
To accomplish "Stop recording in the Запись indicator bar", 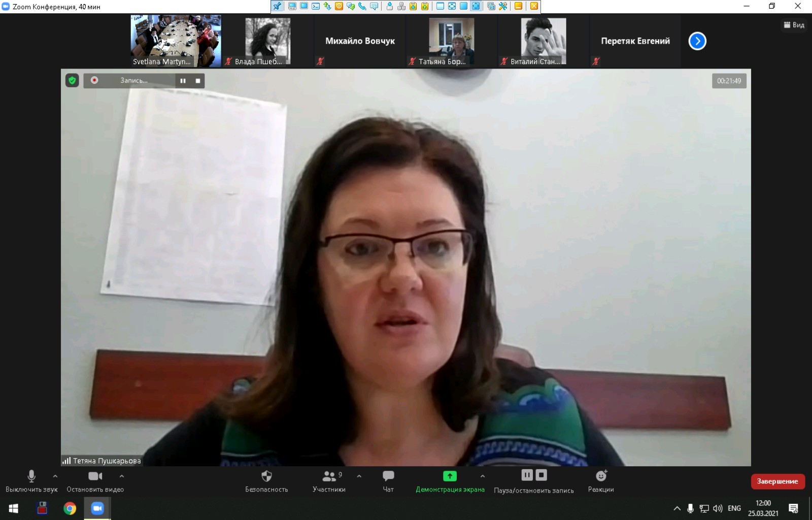I will 198,81.
